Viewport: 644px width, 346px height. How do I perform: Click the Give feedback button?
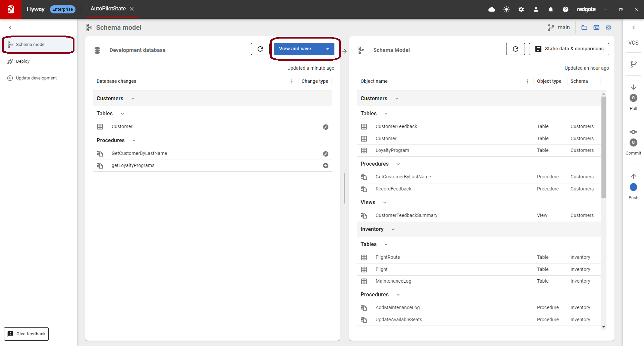pyautogui.click(x=26, y=334)
